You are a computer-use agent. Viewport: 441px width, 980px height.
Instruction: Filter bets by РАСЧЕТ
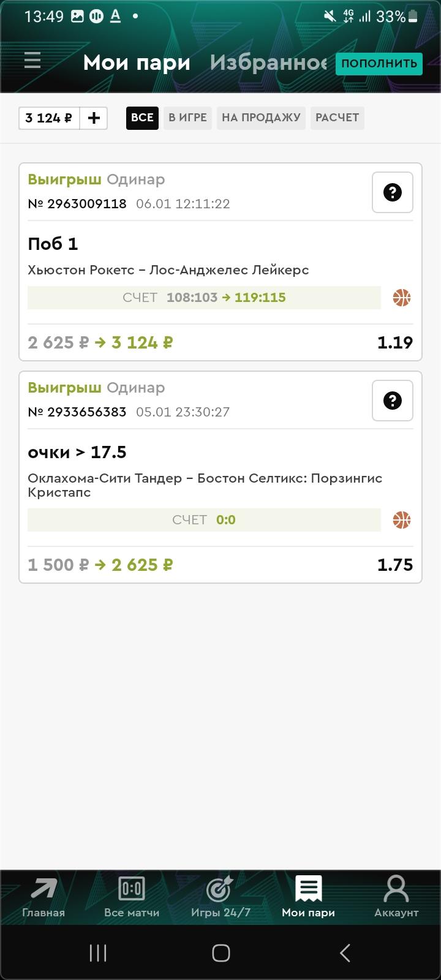(337, 118)
